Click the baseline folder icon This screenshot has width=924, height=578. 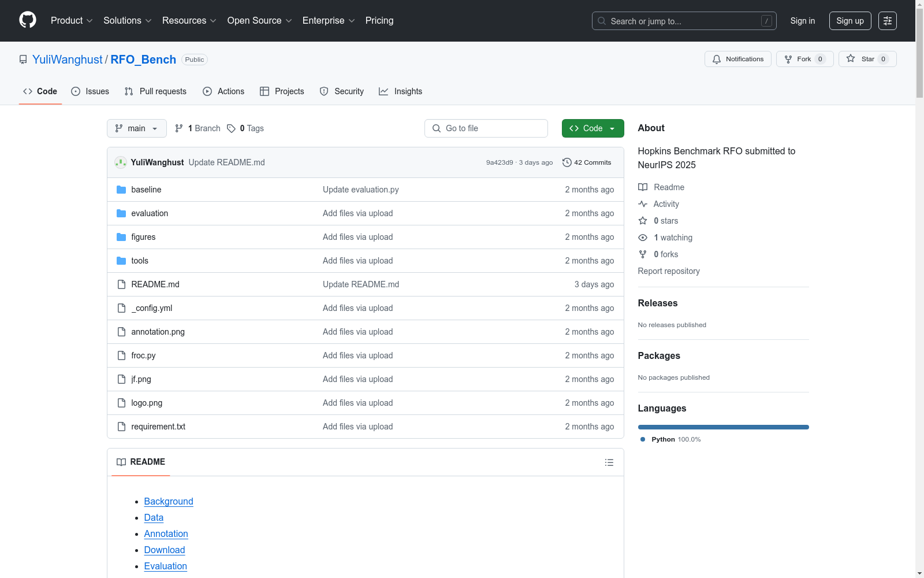[x=121, y=190]
